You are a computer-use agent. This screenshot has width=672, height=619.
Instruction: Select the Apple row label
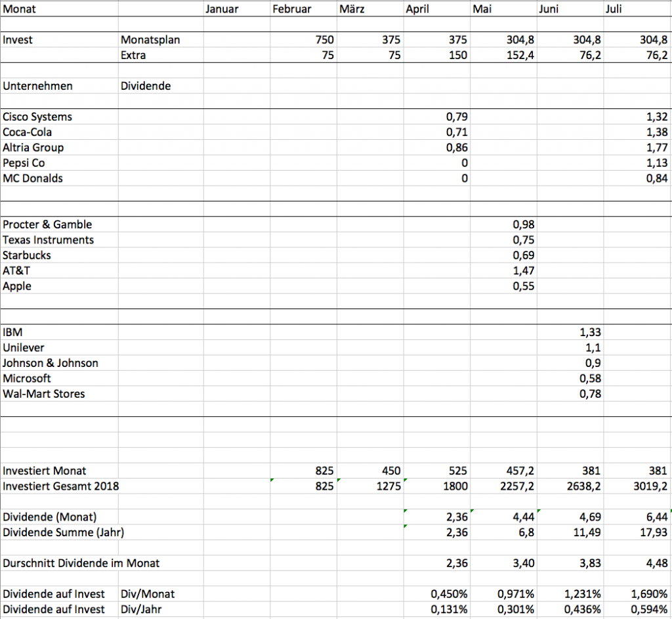[16, 286]
